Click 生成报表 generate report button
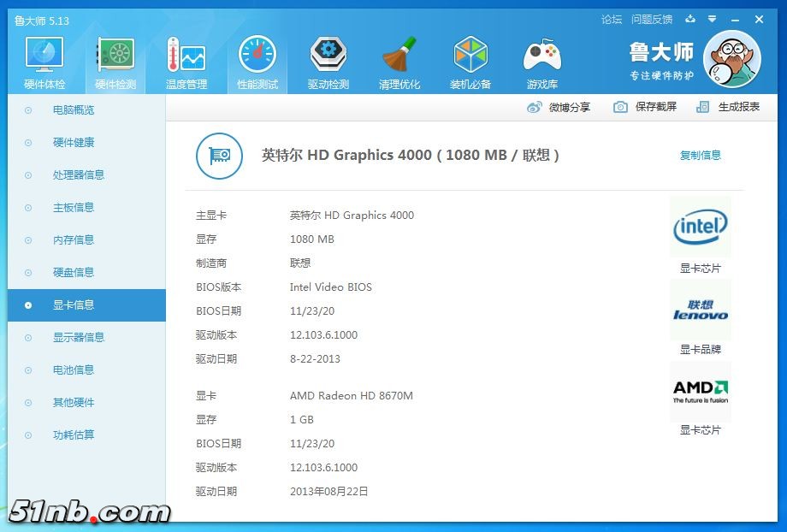787x532 pixels. [x=729, y=107]
